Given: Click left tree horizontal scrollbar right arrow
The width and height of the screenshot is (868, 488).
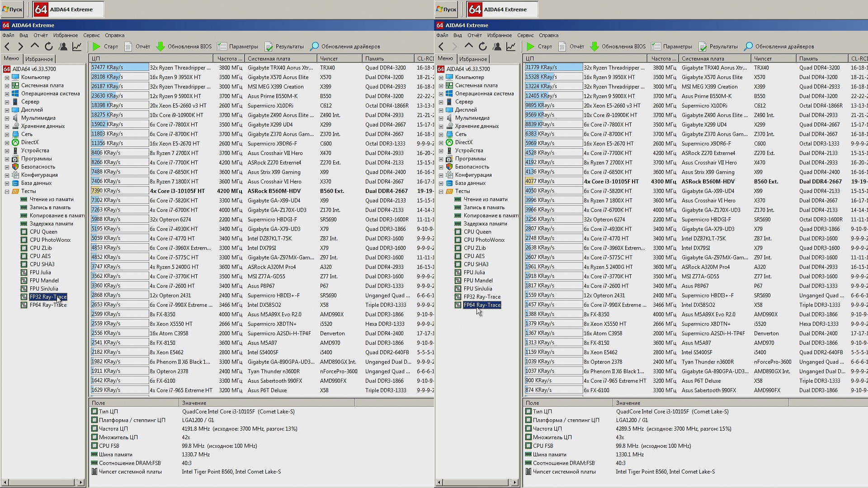Looking at the screenshot, I should [81, 483].
